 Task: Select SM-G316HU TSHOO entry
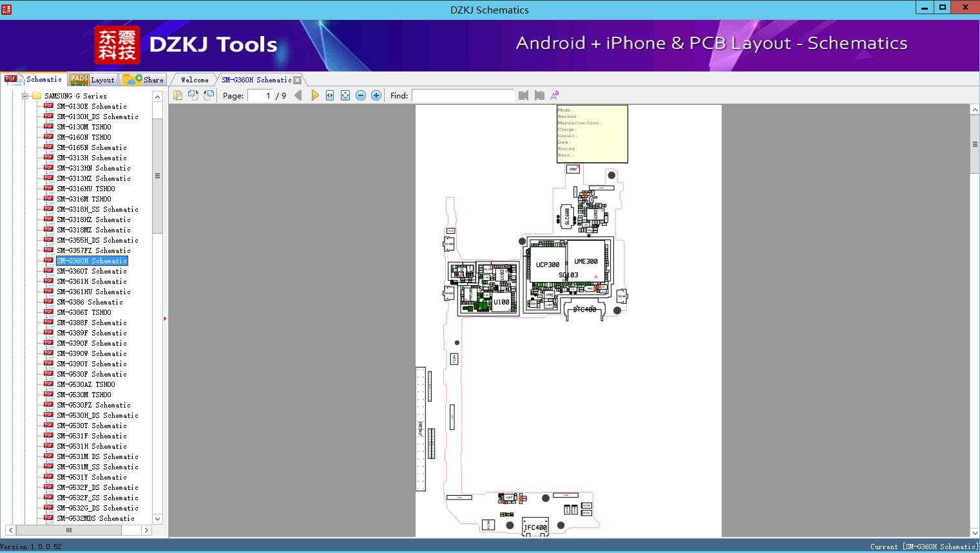tap(86, 189)
